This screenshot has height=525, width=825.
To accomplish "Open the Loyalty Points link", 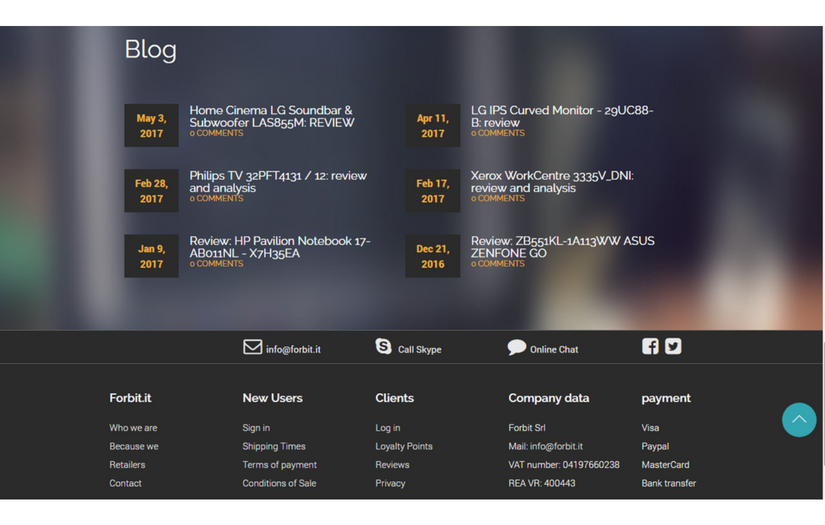I will tap(404, 446).
